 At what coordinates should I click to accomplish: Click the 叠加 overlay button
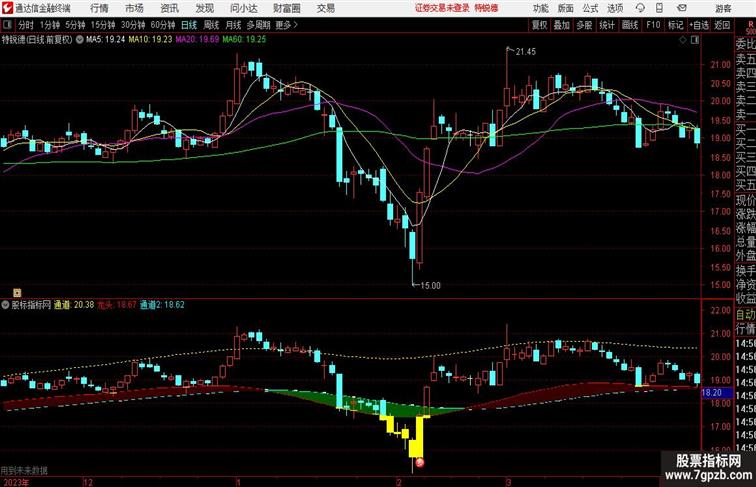click(x=562, y=25)
